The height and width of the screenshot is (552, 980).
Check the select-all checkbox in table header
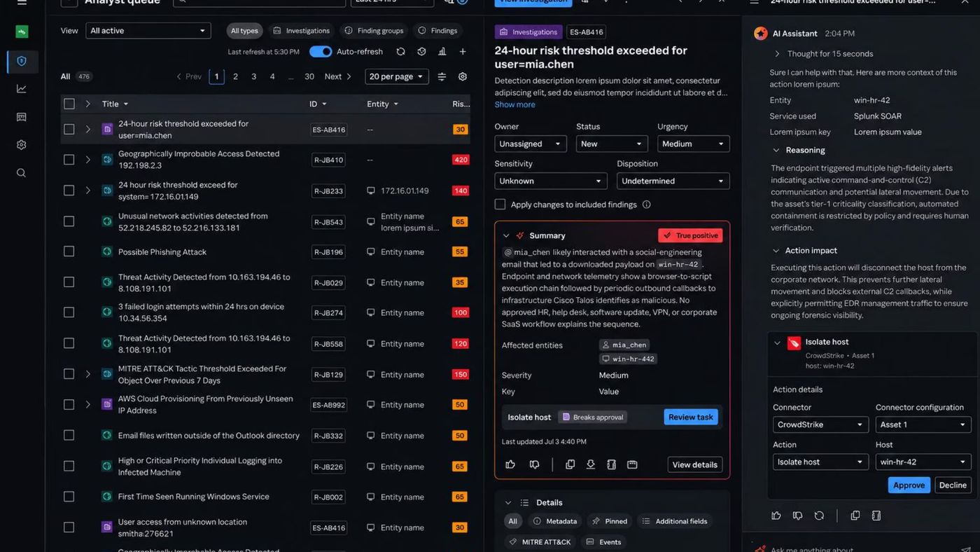coord(69,104)
